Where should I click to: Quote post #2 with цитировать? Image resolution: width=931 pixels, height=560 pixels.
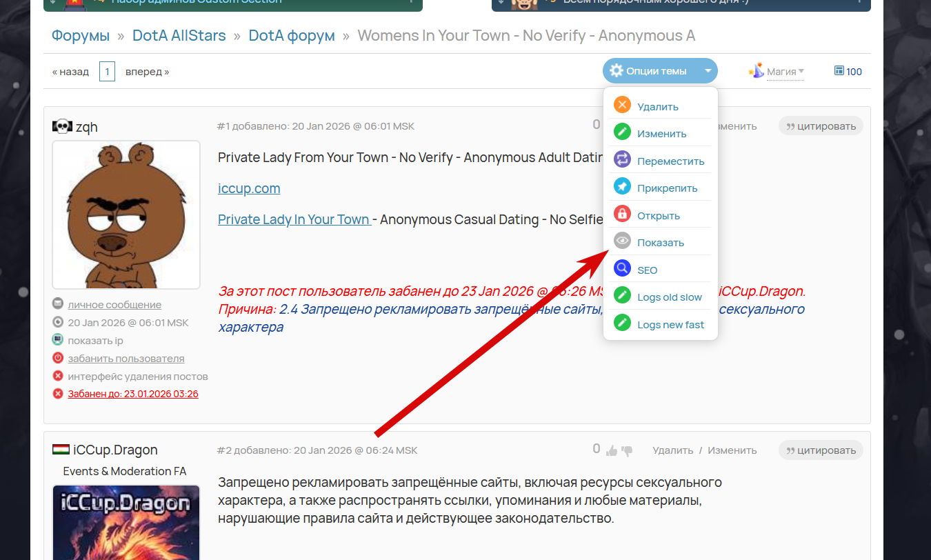coord(821,450)
